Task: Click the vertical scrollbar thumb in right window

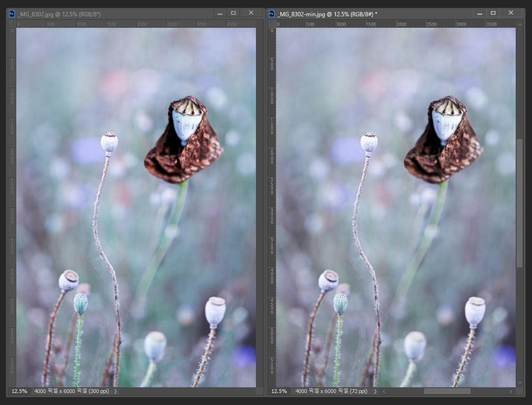Action: (x=520, y=203)
